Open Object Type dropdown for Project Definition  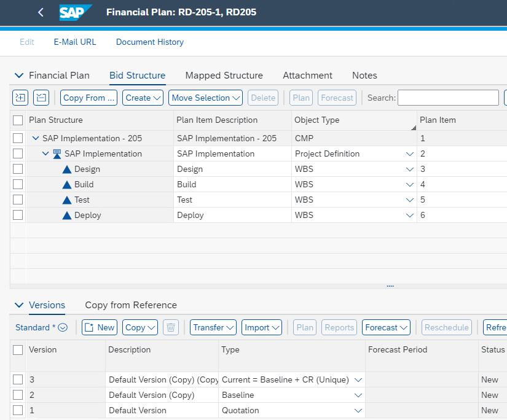[x=410, y=154]
